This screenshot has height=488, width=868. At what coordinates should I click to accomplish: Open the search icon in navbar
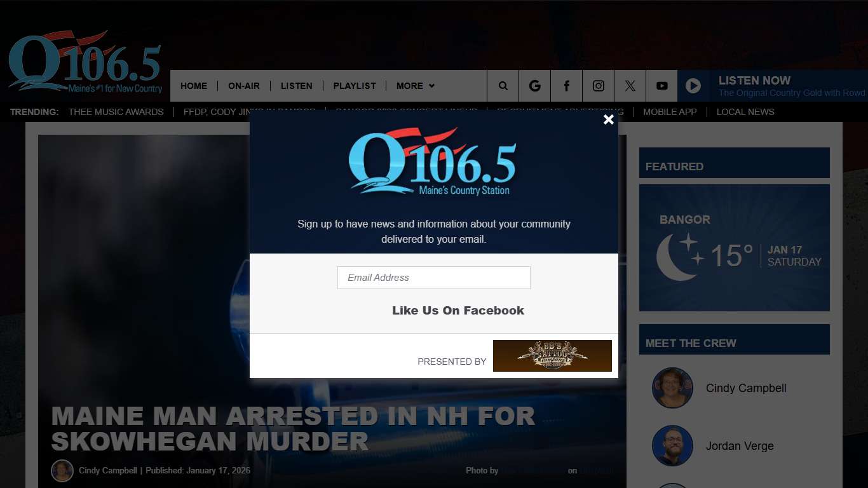click(503, 86)
